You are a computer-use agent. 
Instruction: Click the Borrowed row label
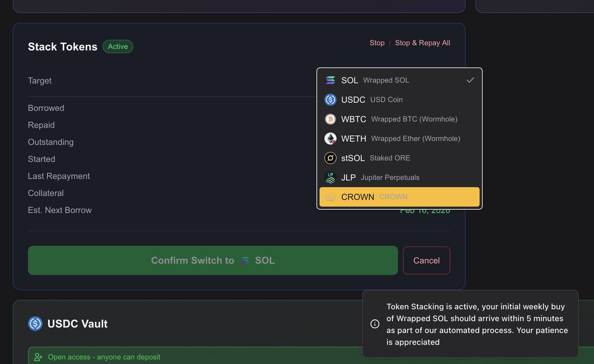click(x=46, y=108)
